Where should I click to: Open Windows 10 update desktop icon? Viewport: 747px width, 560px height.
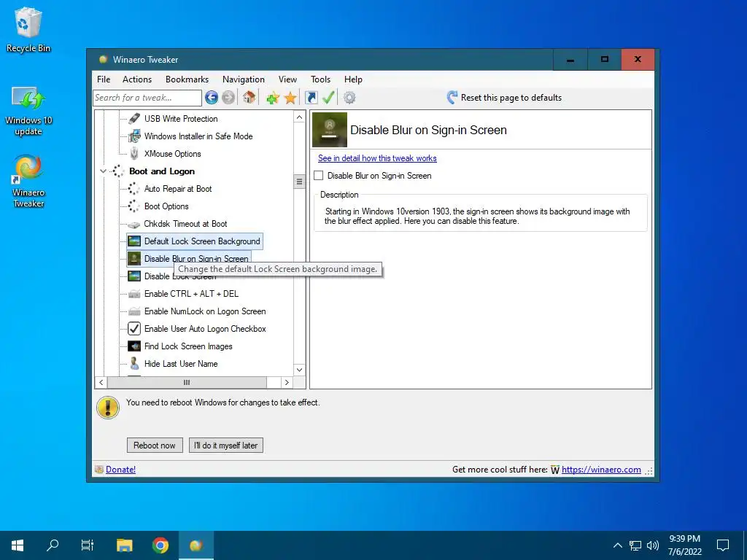tap(28, 111)
